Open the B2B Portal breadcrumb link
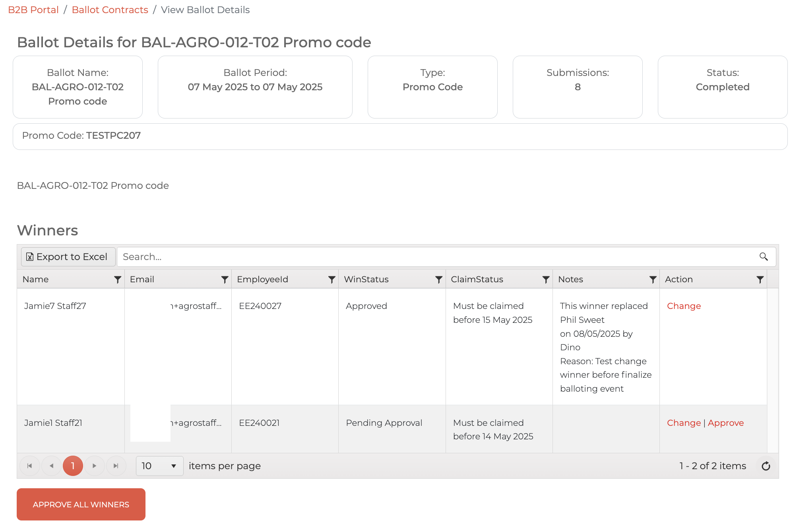 pyautogui.click(x=33, y=10)
